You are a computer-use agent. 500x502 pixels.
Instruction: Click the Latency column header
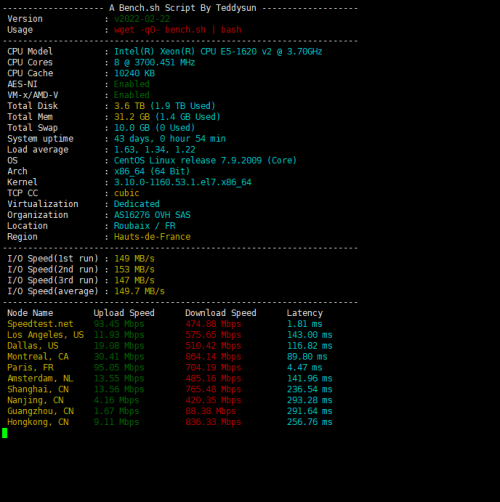point(305,313)
